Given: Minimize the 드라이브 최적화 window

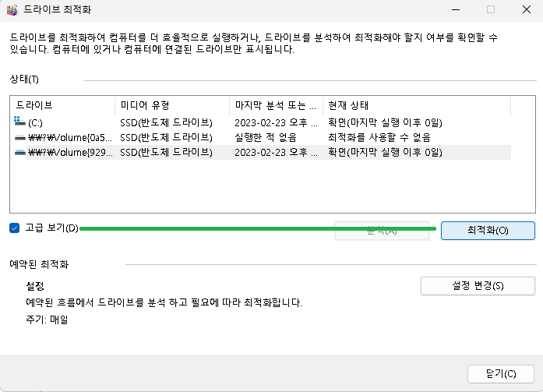Looking at the screenshot, I should tap(456, 9).
